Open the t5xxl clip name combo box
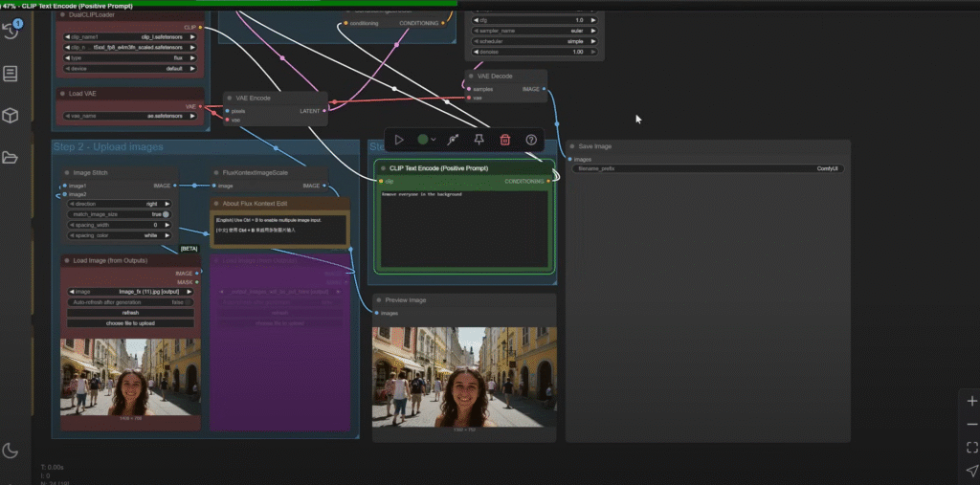 pos(130,48)
